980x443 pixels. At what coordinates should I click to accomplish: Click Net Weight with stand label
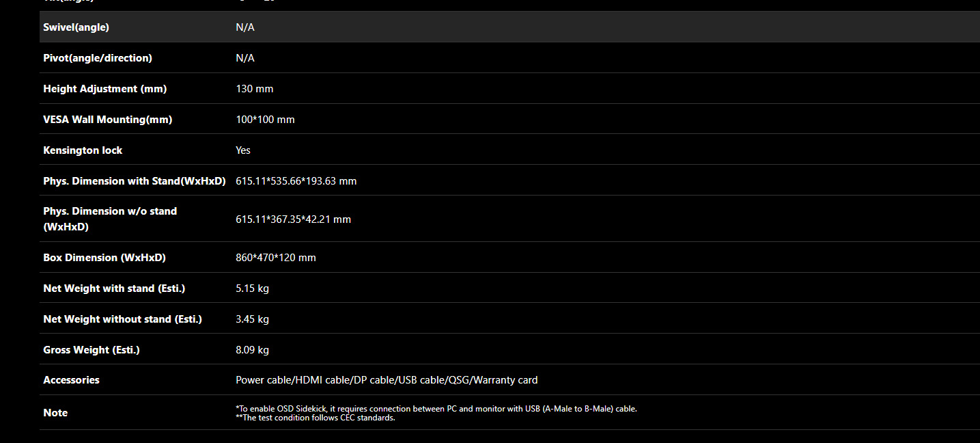(x=114, y=288)
